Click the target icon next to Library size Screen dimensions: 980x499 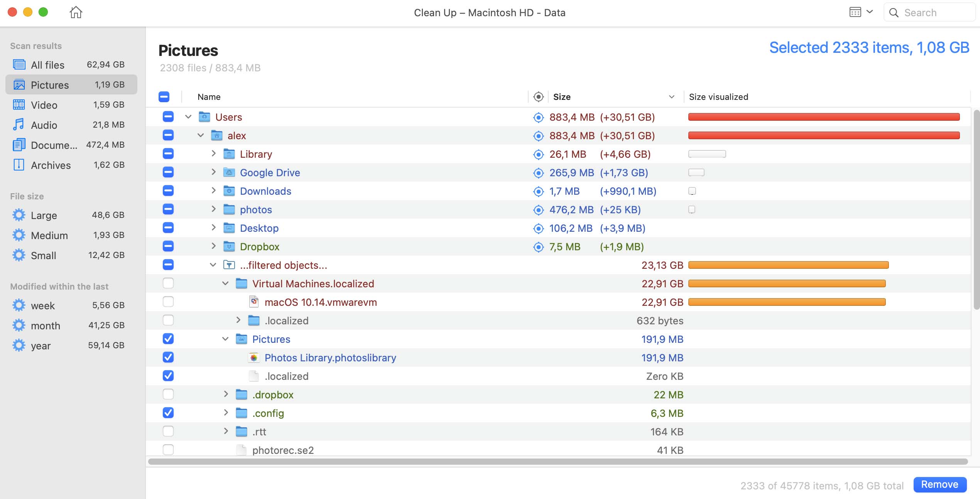pos(538,154)
